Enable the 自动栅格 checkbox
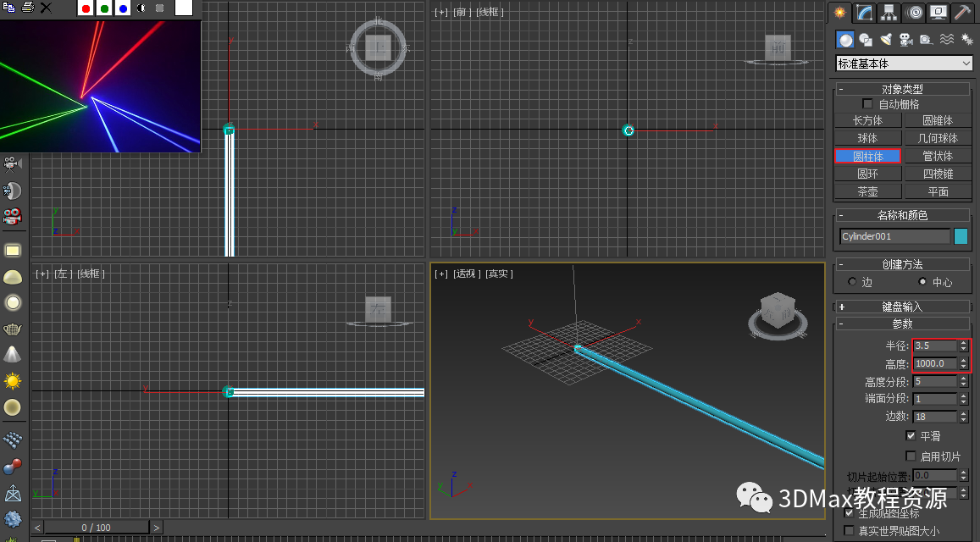980x542 pixels. click(866, 104)
